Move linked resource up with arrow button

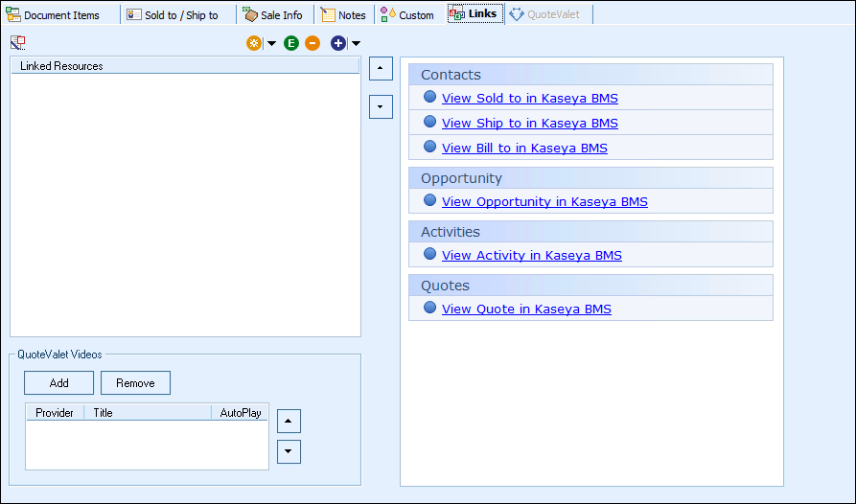point(381,69)
